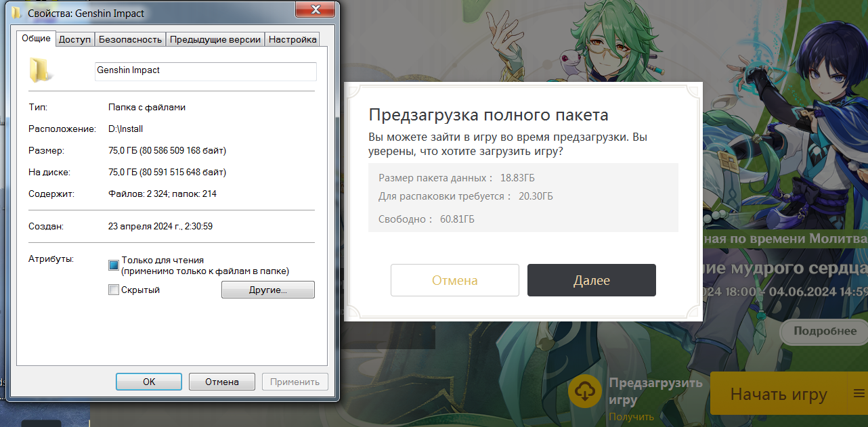
Task: Click the Применить button
Action: [295, 382]
